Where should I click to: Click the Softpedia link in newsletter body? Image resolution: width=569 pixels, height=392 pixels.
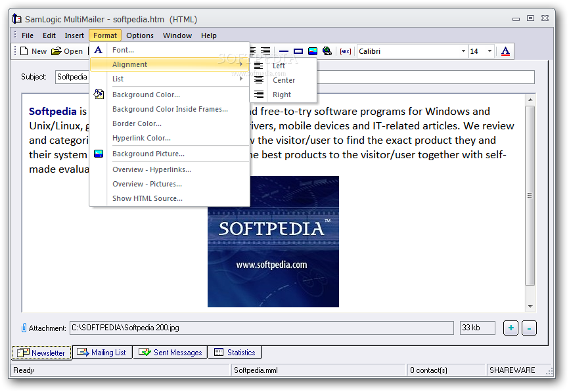(x=53, y=112)
